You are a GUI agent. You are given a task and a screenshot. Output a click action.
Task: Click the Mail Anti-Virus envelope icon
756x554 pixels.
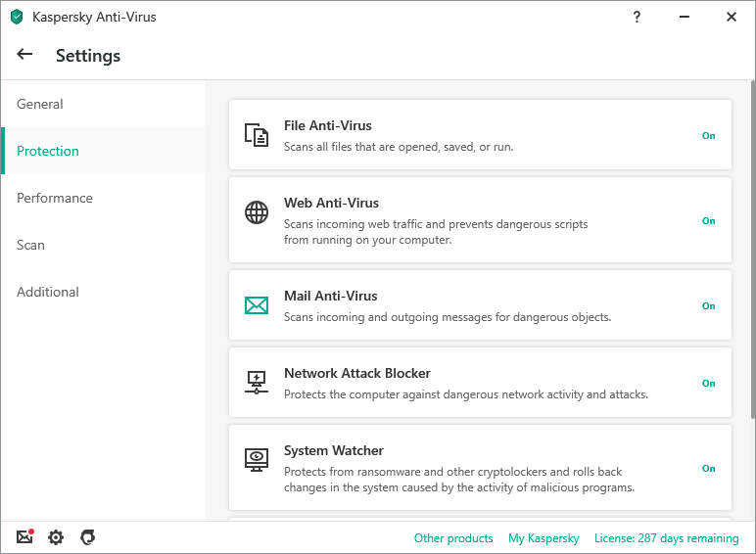[256, 305]
